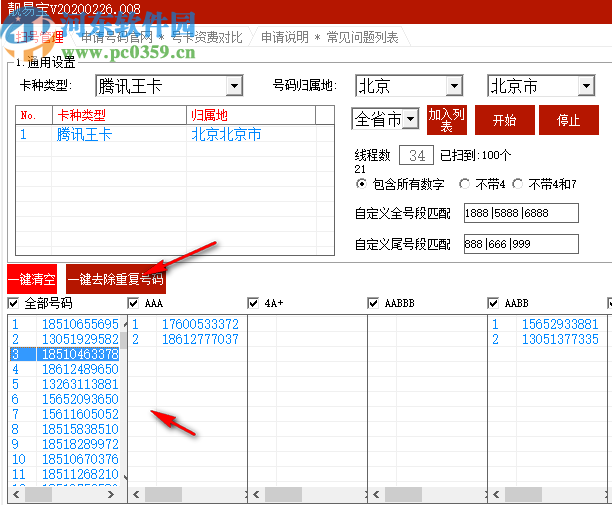Click the No. column header

(x=34, y=115)
